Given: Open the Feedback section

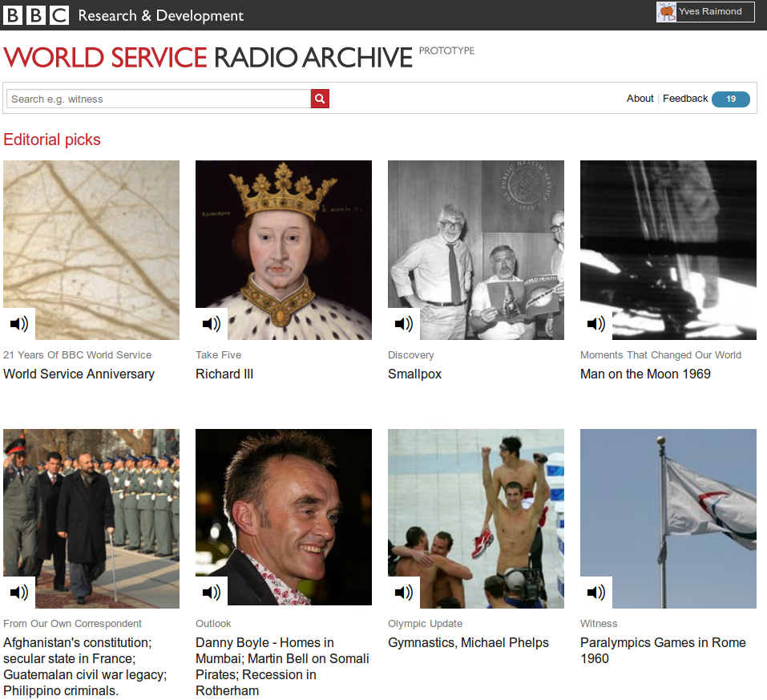Looking at the screenshot, I should tap(684, 98).
